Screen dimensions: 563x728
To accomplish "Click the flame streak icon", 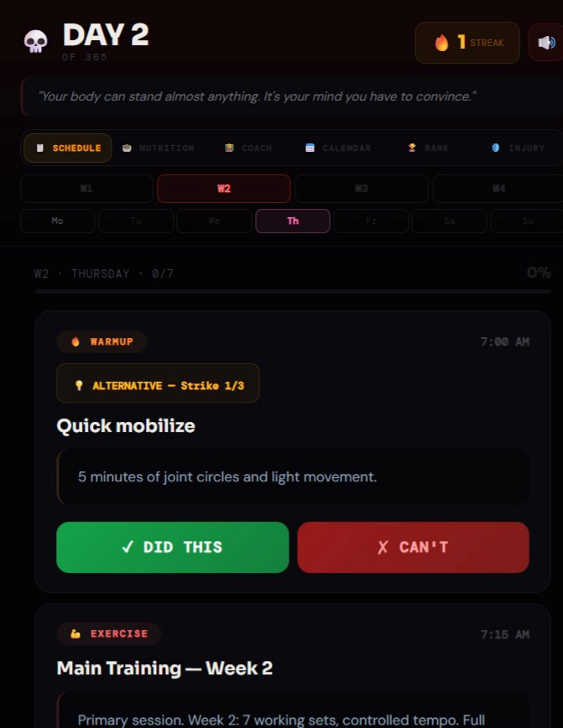I will tap(442, 43).
